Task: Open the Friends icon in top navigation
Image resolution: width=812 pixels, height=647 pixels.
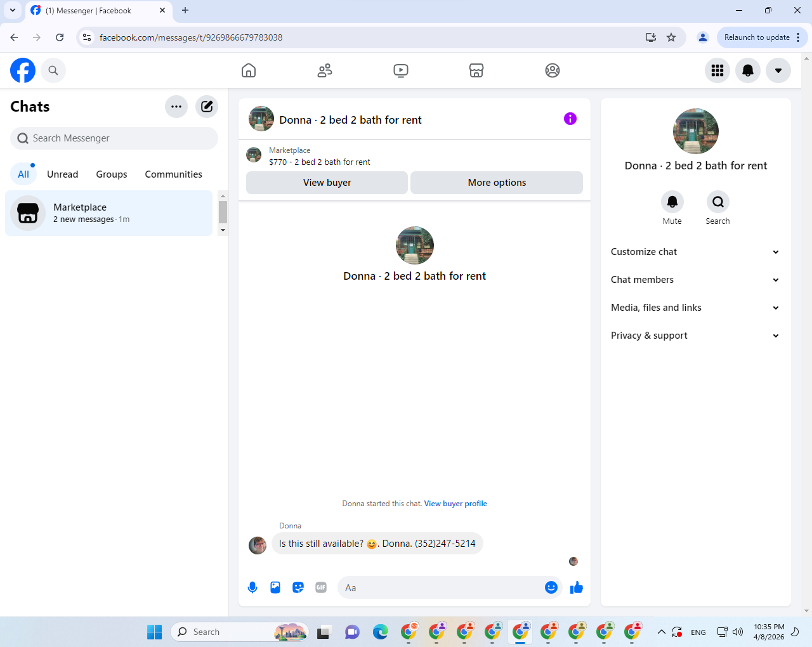Action: (325, 70)
